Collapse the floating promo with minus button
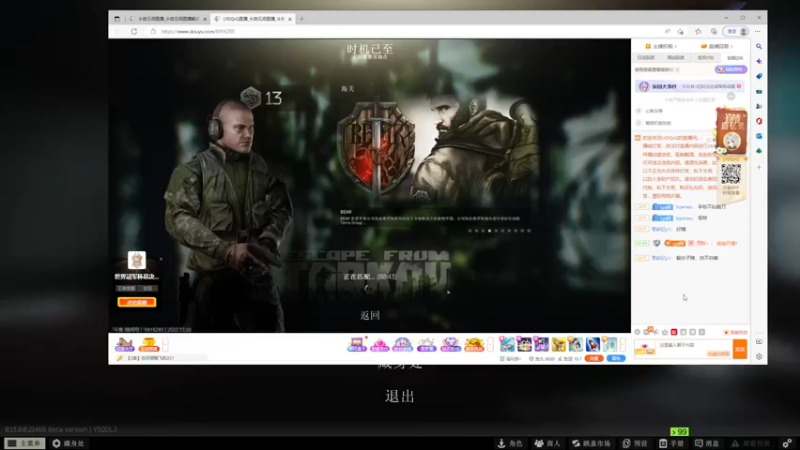The image size is (800, 450). coord(731,96)
